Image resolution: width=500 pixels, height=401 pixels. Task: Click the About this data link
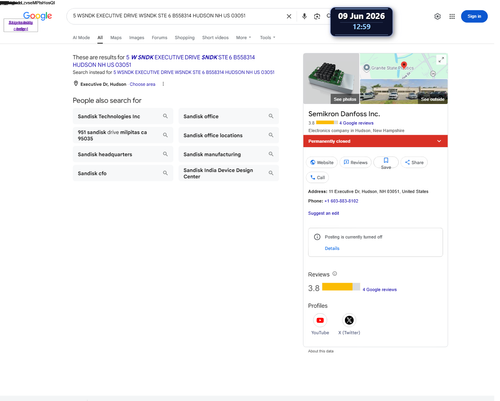[321, 351]
